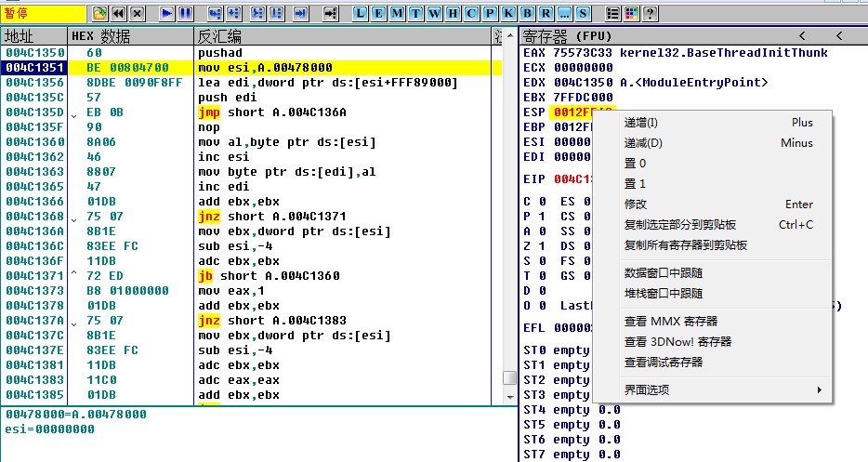This screenshot has height=462, width=868.
Task: Click the 寄存器 (FPU) header bar
Action: [x=693, y=36]
